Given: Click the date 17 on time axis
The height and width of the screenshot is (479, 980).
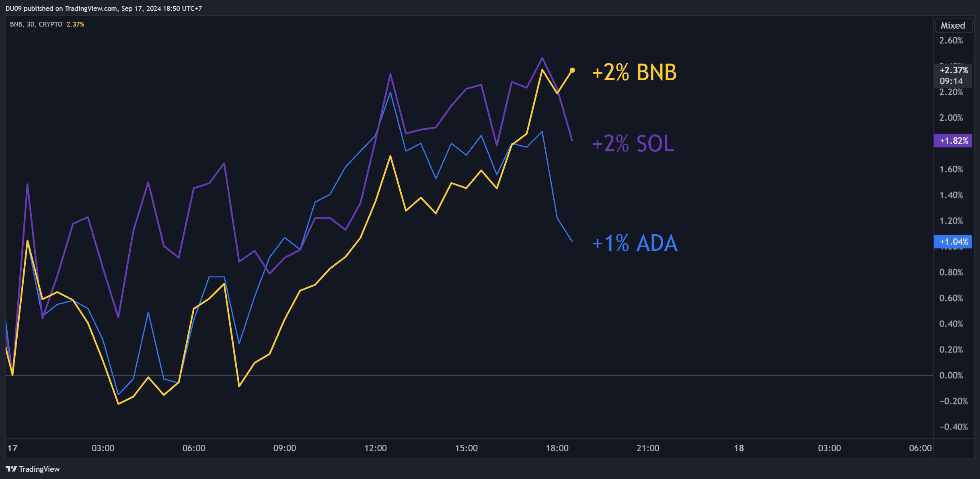Looking at the screenshot, I should (x=12, y=448).
